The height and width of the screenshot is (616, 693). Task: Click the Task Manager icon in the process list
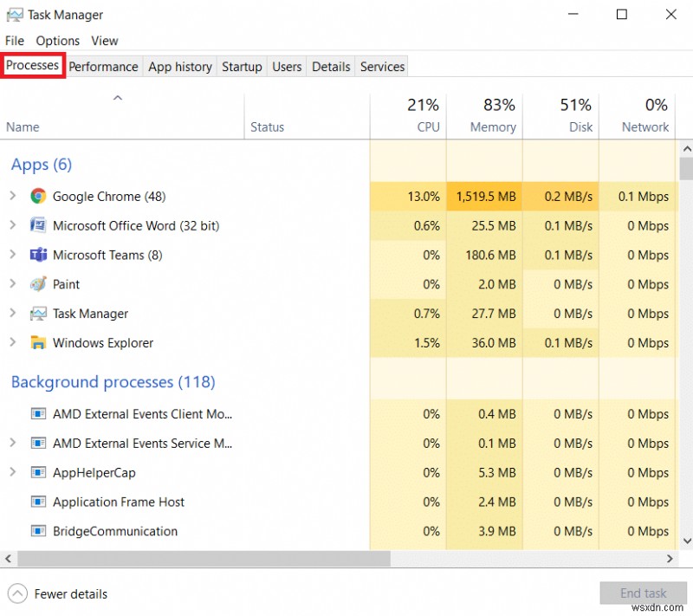pyautogui.click(x=38, y=314)
